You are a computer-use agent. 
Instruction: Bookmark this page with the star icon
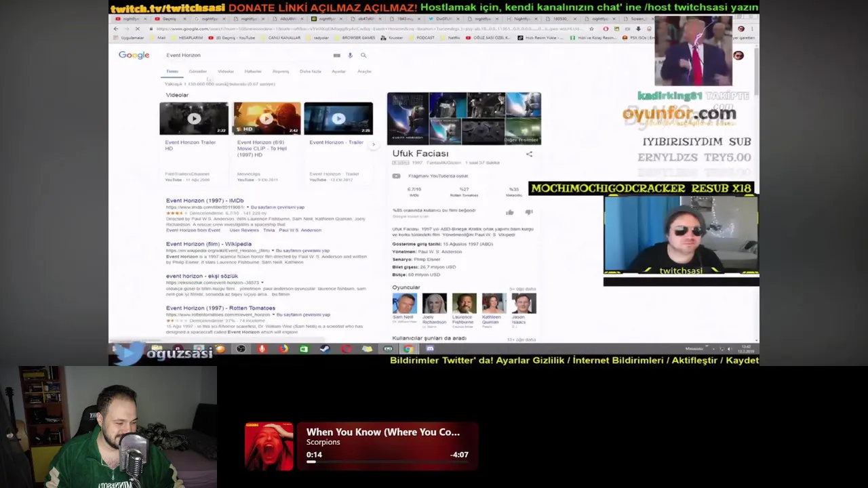593,29
